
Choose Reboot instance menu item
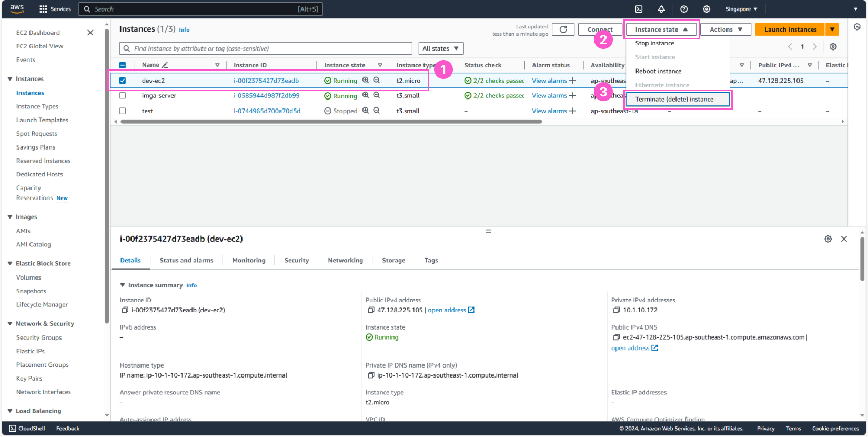point(678,71)
